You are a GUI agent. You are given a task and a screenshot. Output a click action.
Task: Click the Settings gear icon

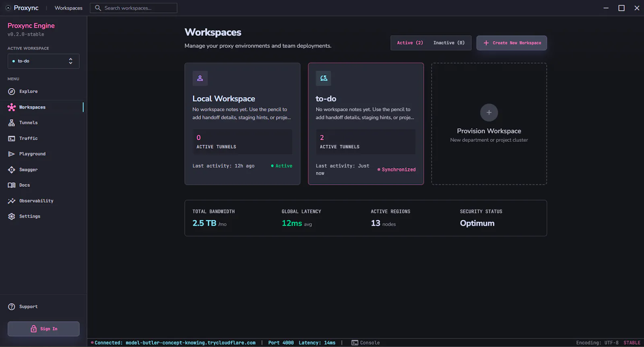coord(12,216)
